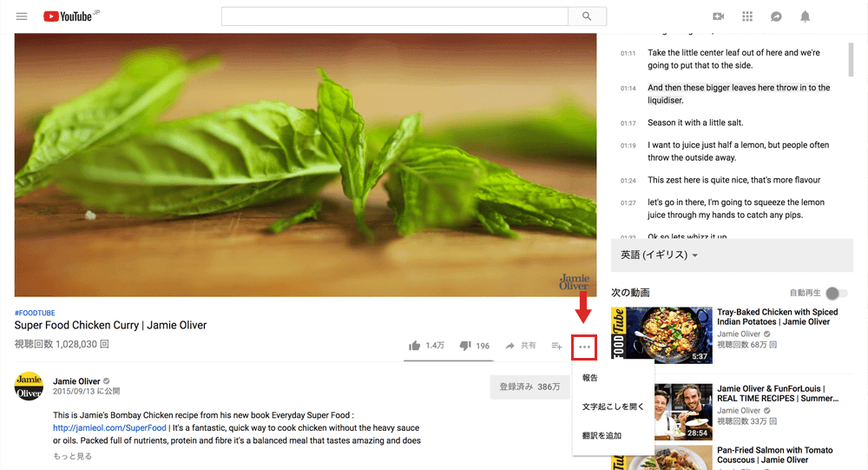Click the main video player
The height and width of the screenshot is (470, 868).
click(x=306, y=164)
